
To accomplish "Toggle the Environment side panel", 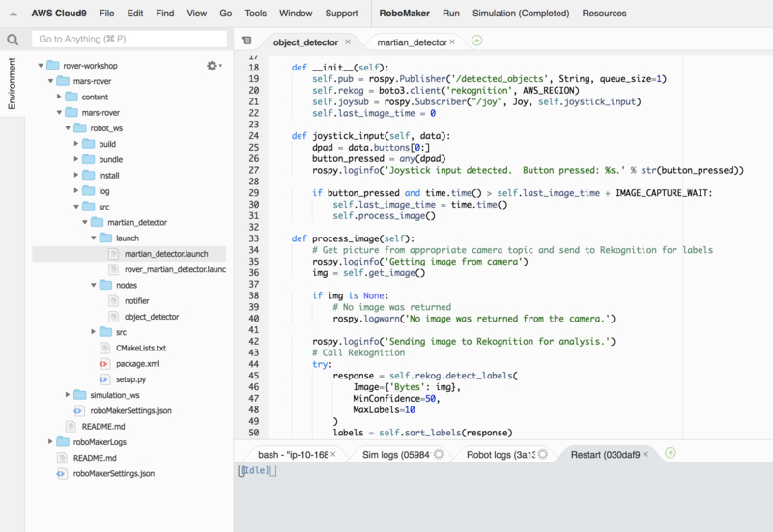I will [x=12, y=83].
